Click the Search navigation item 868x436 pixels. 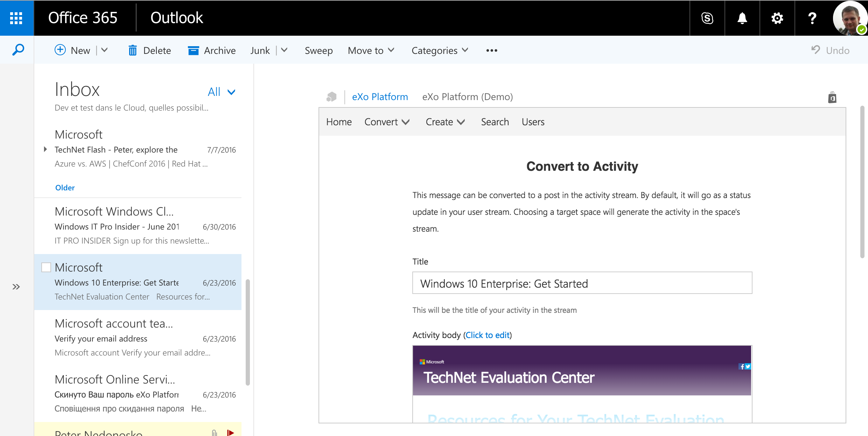click(x=494, y=121)
